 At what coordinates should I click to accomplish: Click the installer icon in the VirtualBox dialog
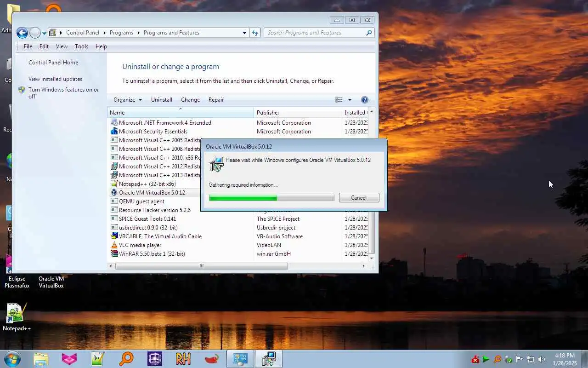(x=216, y=164)
